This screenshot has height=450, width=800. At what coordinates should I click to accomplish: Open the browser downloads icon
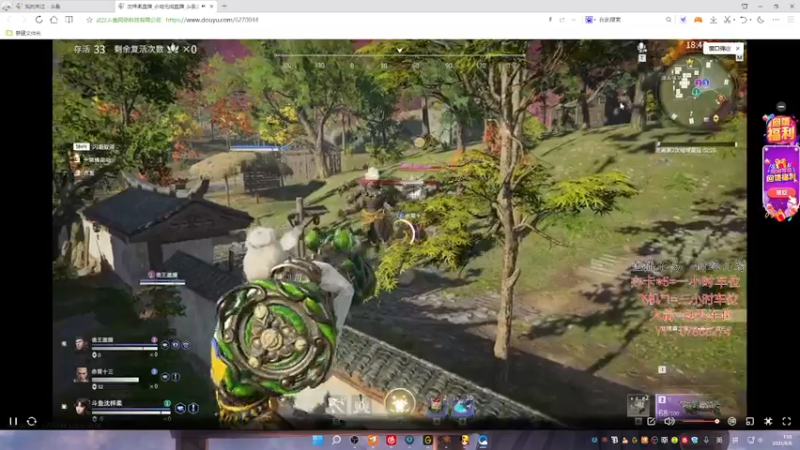(x=713, y=19)
